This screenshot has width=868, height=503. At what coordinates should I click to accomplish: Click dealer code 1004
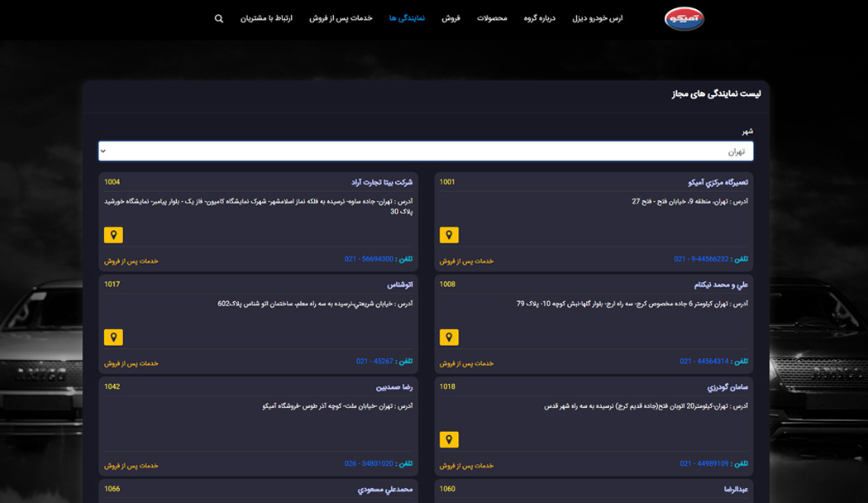coord(112,182)
